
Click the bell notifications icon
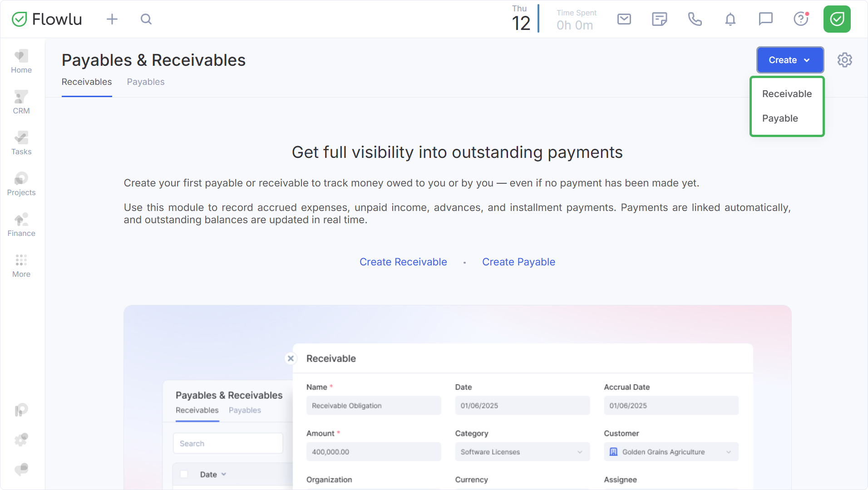pos(730,19)
